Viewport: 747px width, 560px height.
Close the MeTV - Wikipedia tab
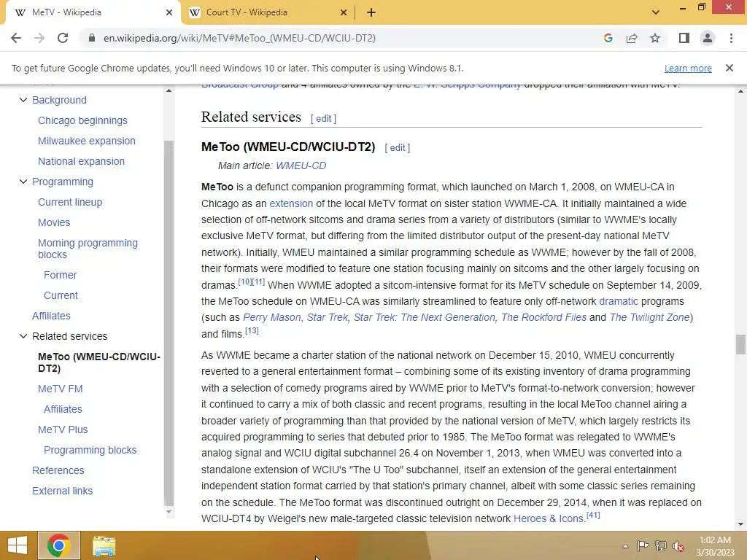pos(169,12)
